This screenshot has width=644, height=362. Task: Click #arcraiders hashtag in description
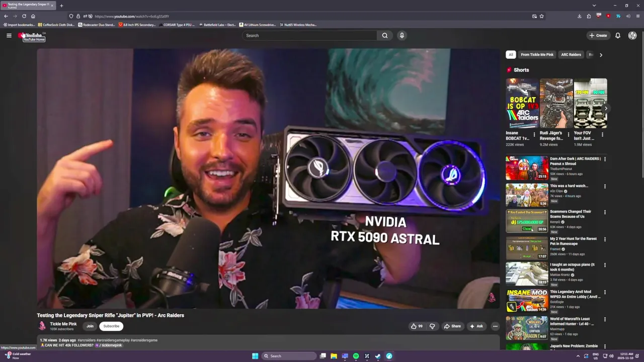point(87,340)
